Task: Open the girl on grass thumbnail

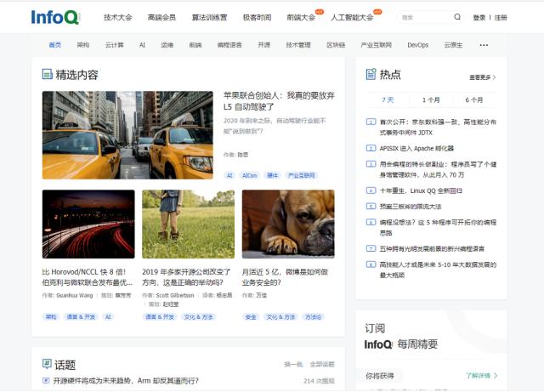Action: pyautogui.click(x=188, y=224)
